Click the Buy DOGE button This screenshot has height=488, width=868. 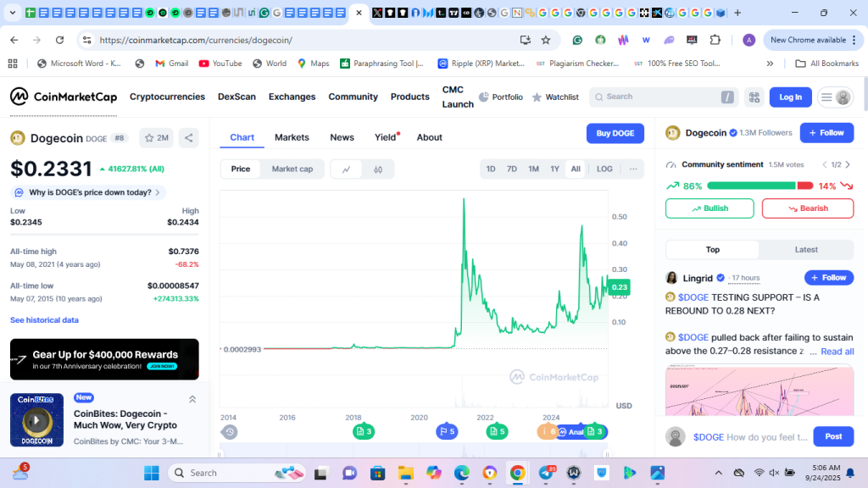tap(615, 133)
